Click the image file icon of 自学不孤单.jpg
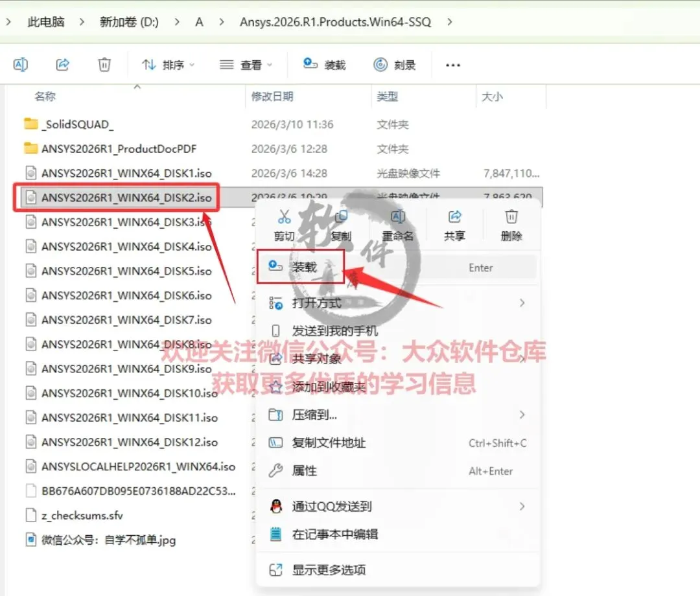The width and height of the screenshot is (700, 596). (x=31, y=540)
